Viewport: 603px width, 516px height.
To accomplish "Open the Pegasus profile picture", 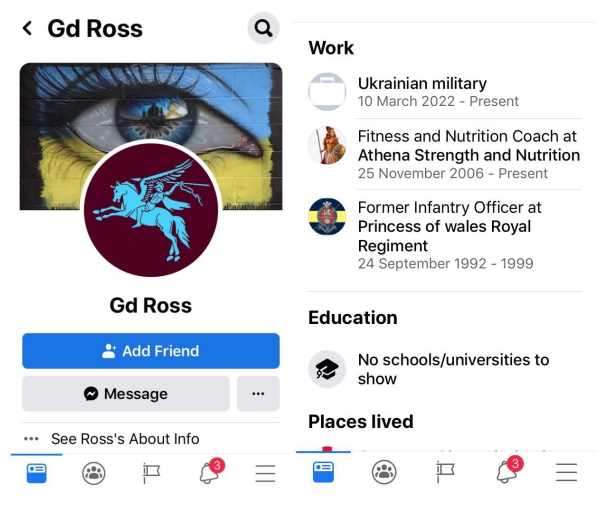I will (151, 210).
